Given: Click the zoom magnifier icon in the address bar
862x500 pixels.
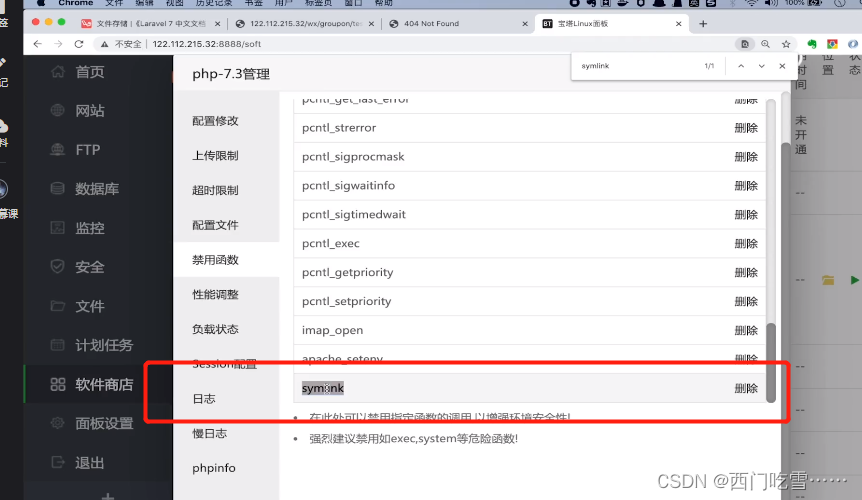Looking at the screenshot, I should coord(765,44).
